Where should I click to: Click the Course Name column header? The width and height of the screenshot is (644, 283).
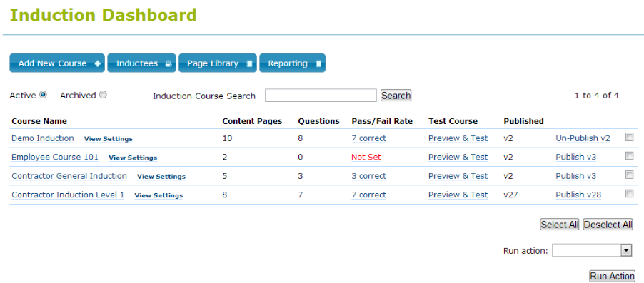pos(39,121)
